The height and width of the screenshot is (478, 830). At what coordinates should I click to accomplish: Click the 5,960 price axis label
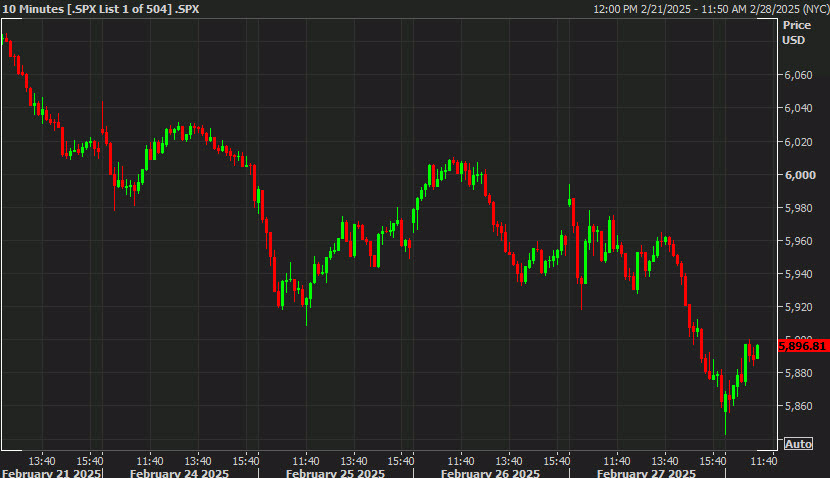[x=798, y=241]
